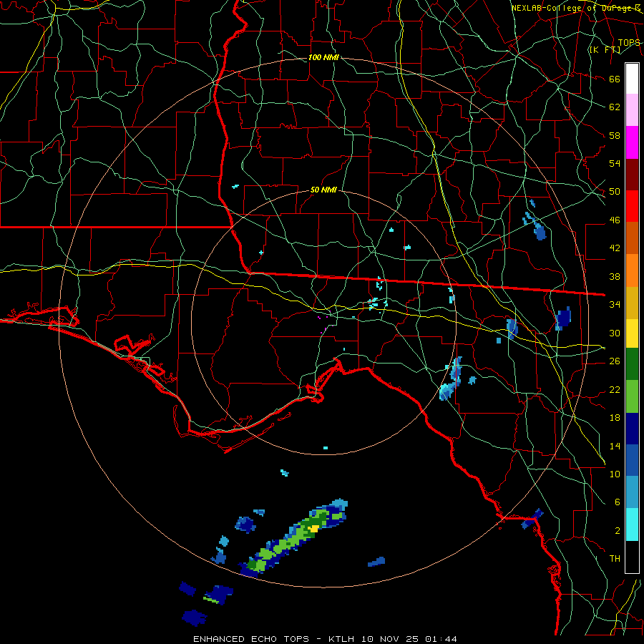The width and height of the screenshot is (644, 644).
Task: Click the yellow legend swatch
Action: point(632,333)
